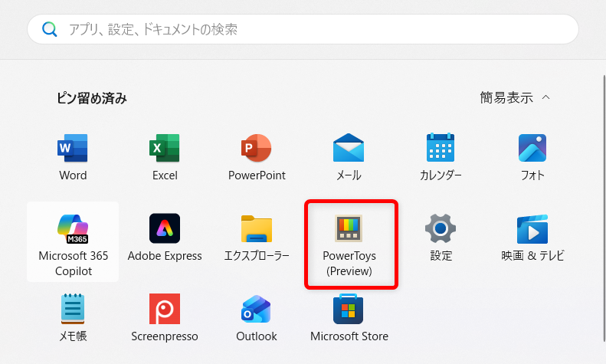Open the カレンダー calendar app icon
Image resolution: width=606 pixels, height=364 pixels.
pos(441,148)
